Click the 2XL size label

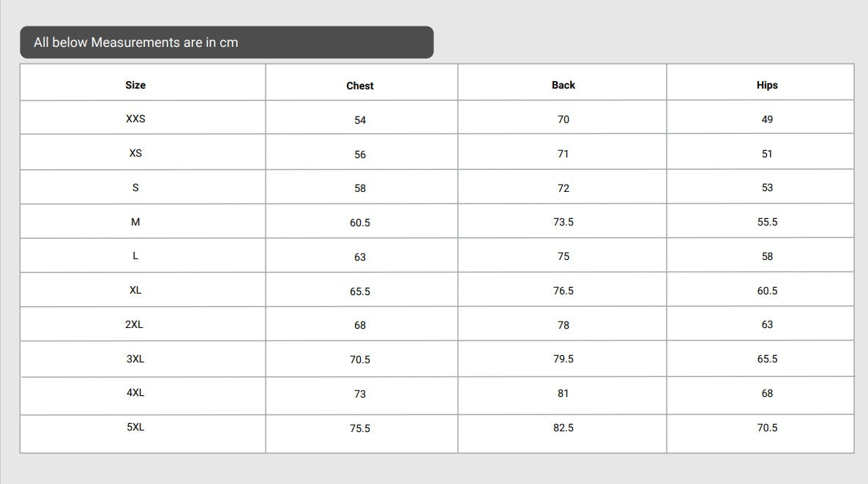point(135,324)
